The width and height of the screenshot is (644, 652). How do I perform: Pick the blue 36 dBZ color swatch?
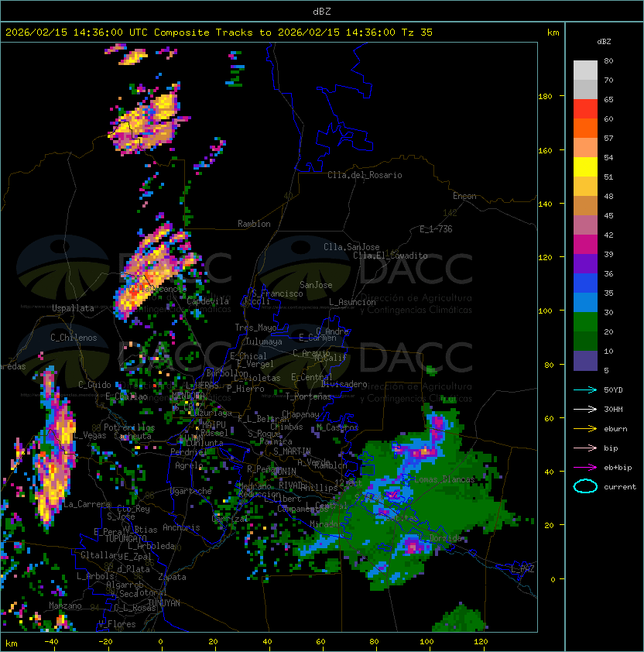click(x=585, y=283)
